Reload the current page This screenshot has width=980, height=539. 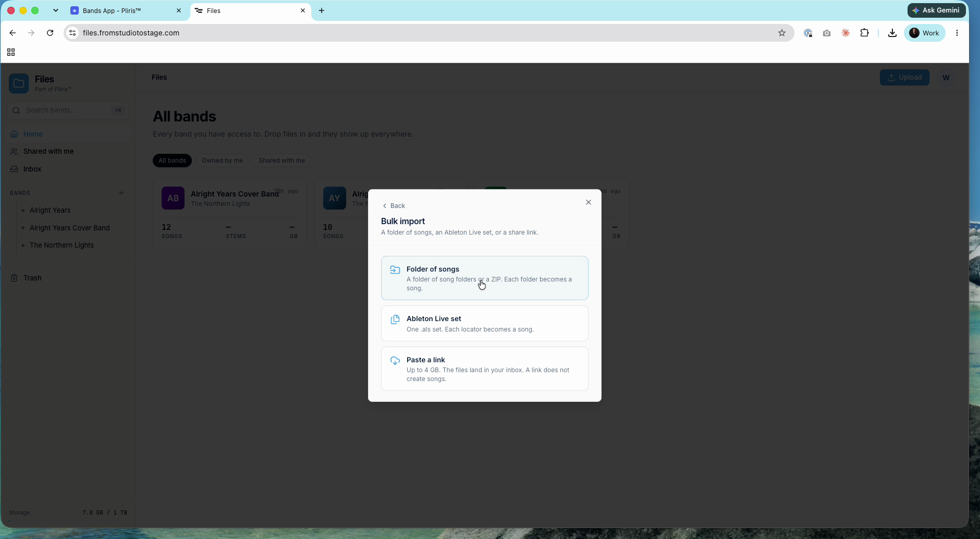50,33
